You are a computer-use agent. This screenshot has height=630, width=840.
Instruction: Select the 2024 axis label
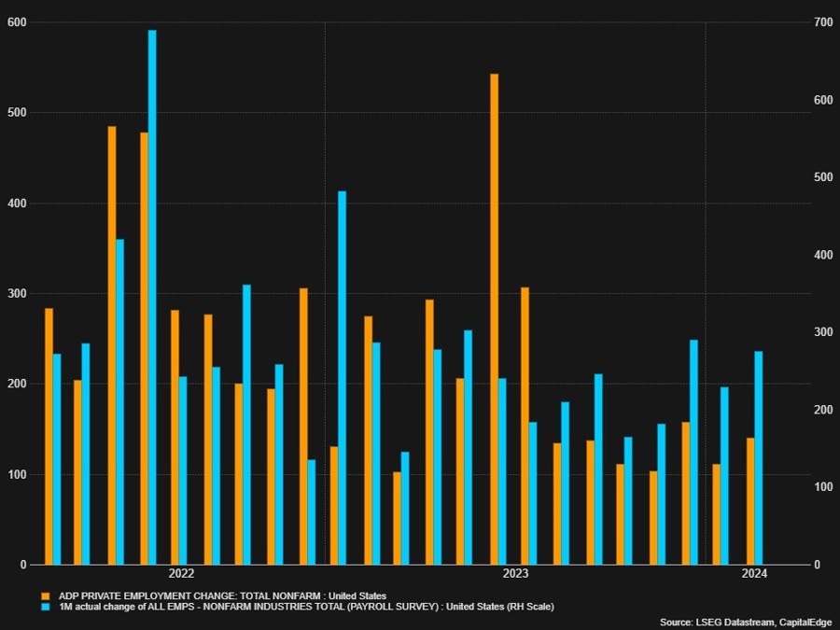753,574
